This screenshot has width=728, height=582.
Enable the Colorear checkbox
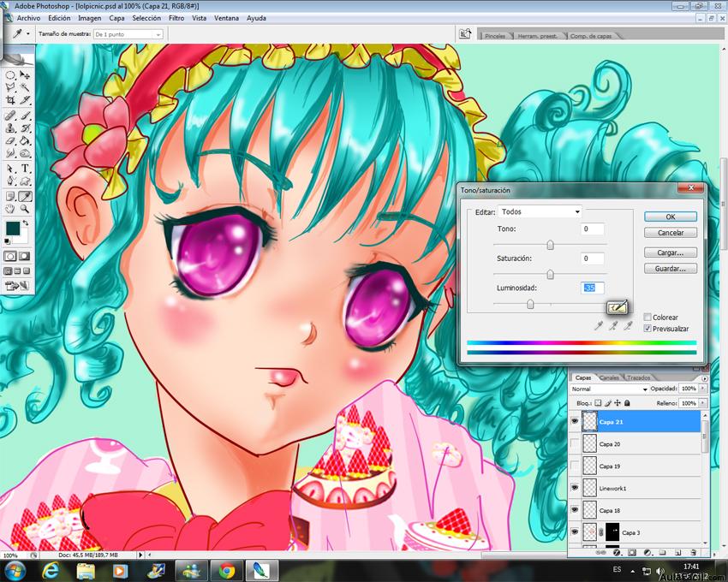[647, 317]
